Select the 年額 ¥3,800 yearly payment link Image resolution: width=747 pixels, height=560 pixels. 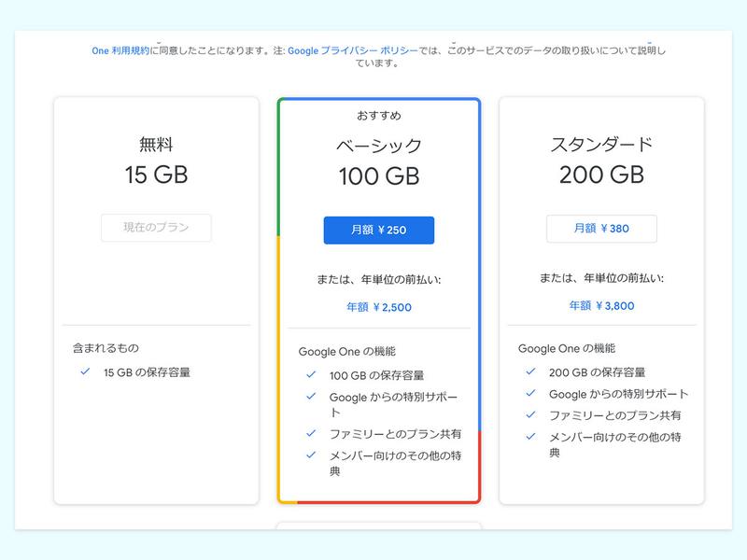[x=601, y=306]
